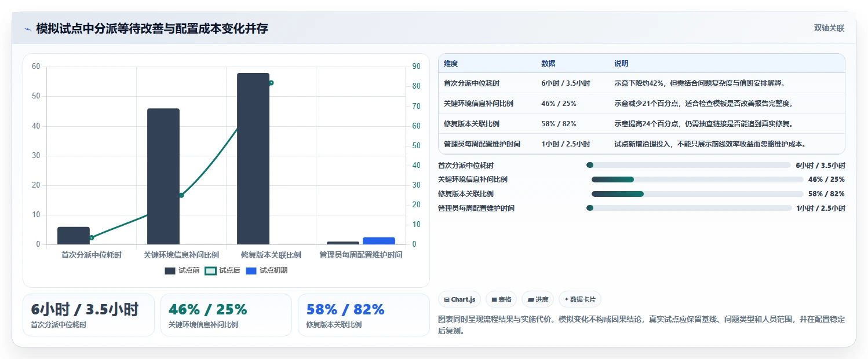This screenshot has height=359, width=868.
Task: Open the blue 58% / 82% stat card
Action: 364,315
